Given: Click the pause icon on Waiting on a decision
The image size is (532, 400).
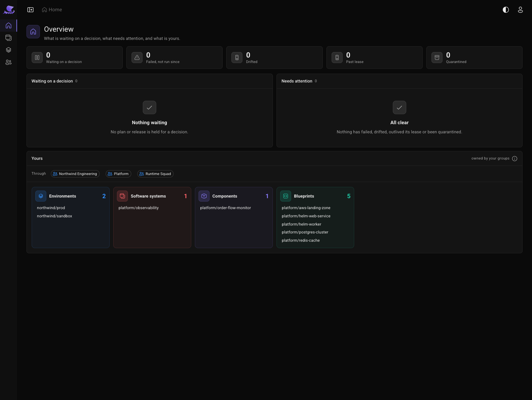Looking at the screenshot, I should coord(37,58).
